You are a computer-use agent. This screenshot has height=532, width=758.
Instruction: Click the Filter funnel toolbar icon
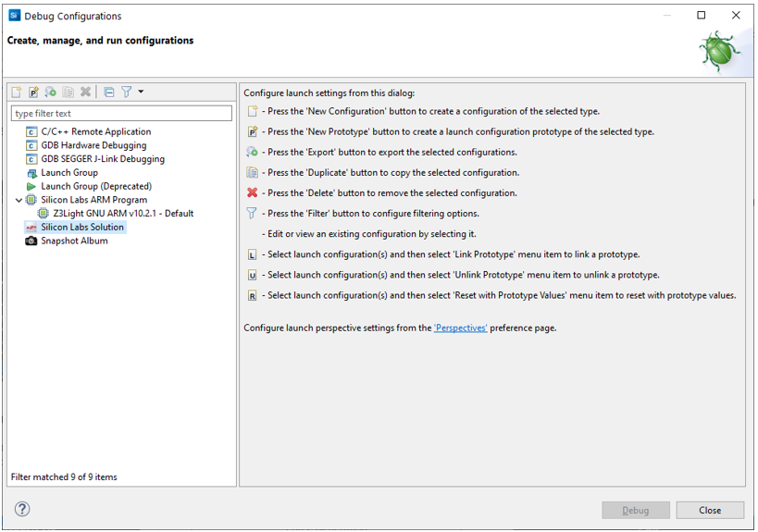tap(126, 92)
